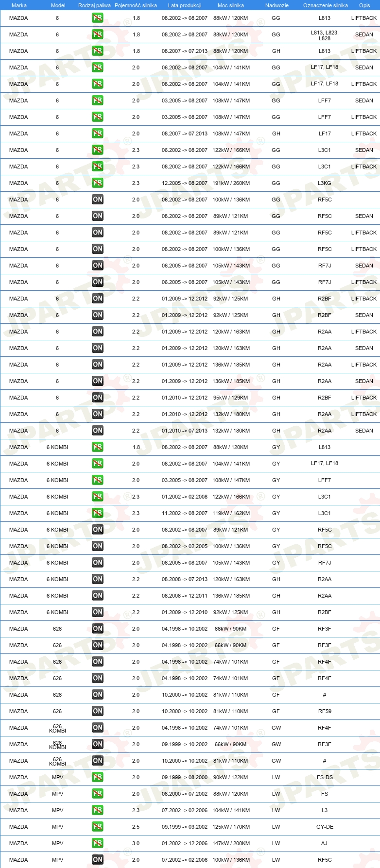Select the 'AJ' engine code cell
Image resolution: width=380 pixels, height=868 pixels.
324,843
